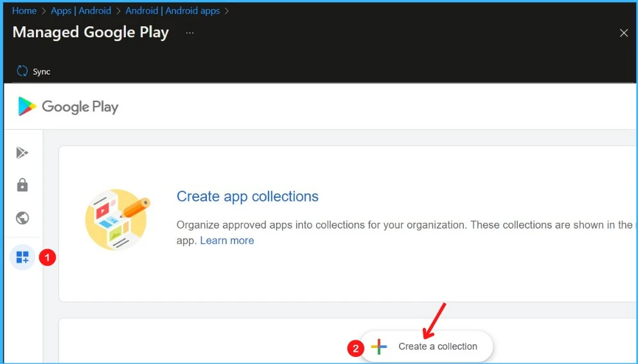
Task: Click the Managed Google Play title
Action: click(x=91, y=33)
